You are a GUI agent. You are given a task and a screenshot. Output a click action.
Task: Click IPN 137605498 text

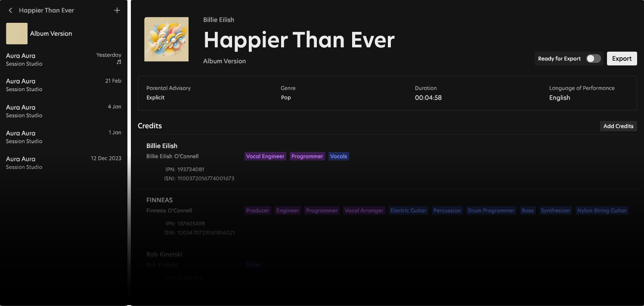click(x=185, y=224)
